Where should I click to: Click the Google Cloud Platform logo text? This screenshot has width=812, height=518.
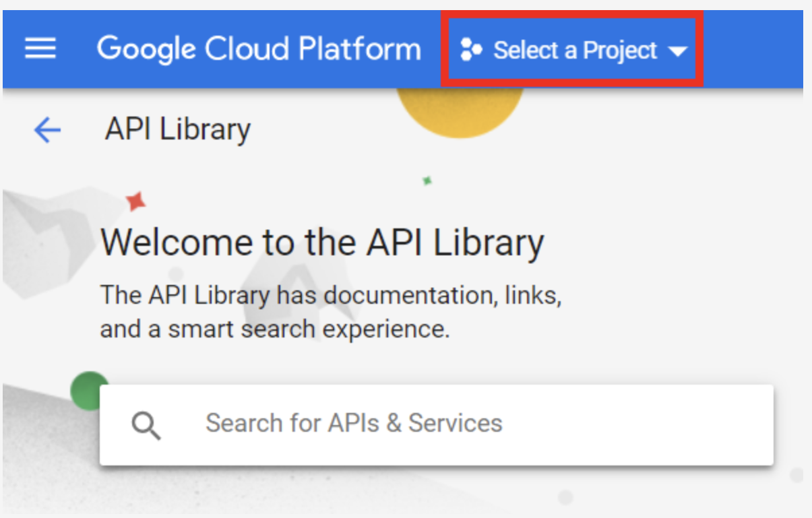click(x=259, y=49)
